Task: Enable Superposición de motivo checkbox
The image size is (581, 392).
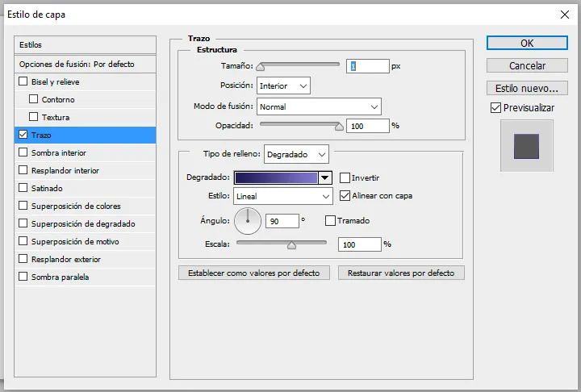Action: click(23, 241)
